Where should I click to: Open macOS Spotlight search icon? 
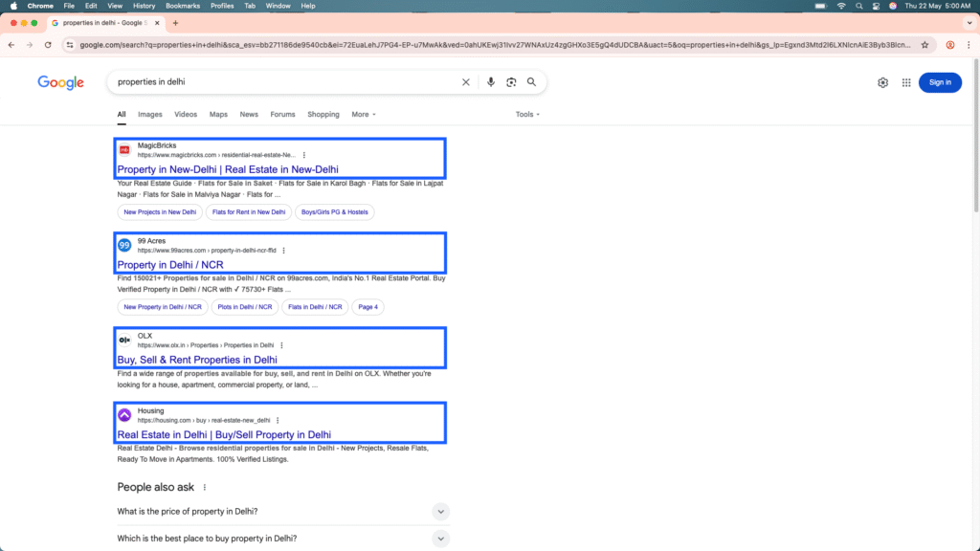858,6
